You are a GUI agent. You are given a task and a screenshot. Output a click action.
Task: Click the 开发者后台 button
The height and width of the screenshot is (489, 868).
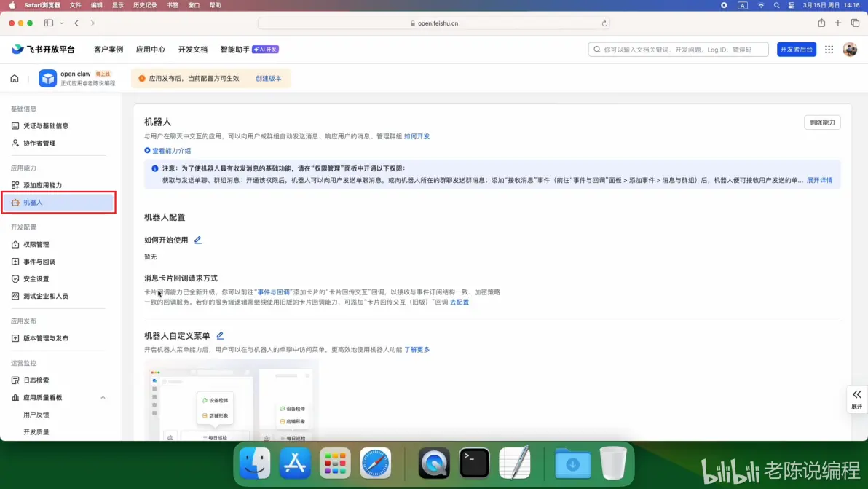pos(796,50)
